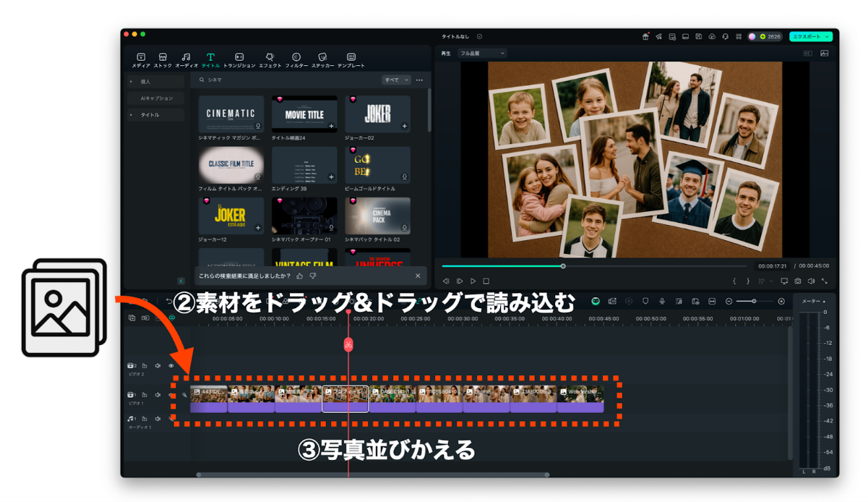This screenshot has width=868, height=502.
Task: Open the layout grid icon
Action: (738, 36)
